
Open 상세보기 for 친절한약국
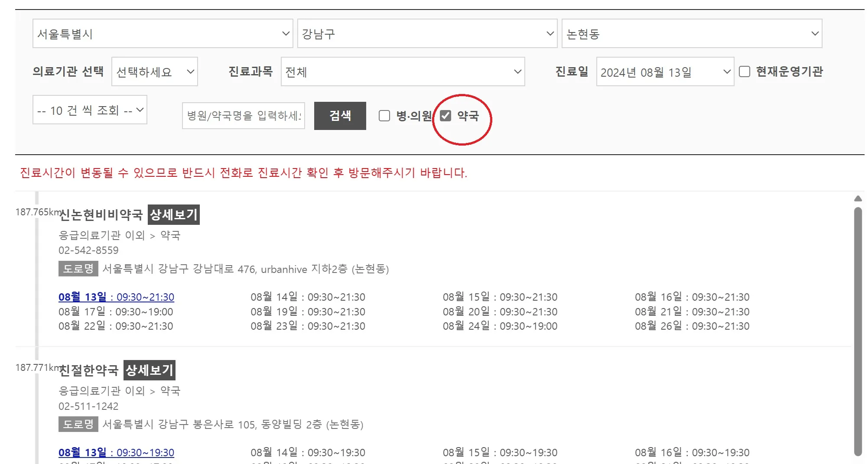[150, 370]
